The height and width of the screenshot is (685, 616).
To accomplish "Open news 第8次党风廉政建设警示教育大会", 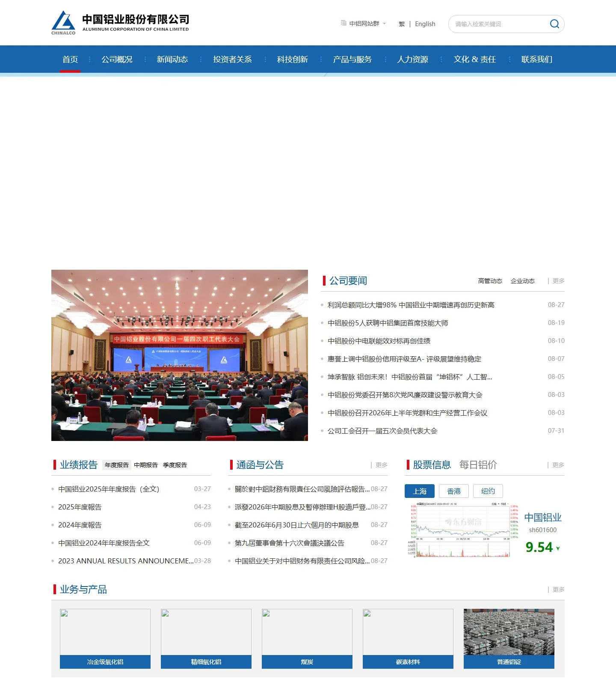I will [405, 395].
